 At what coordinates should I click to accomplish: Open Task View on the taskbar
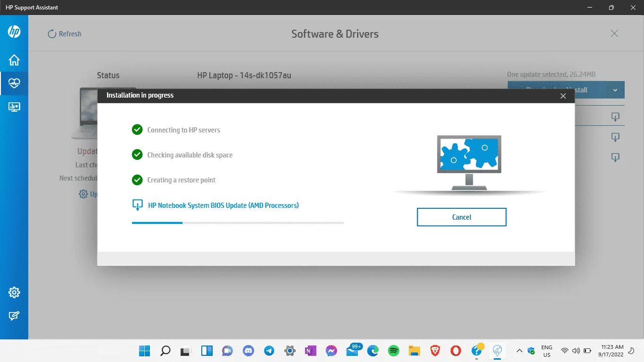(x=186, y=351)
